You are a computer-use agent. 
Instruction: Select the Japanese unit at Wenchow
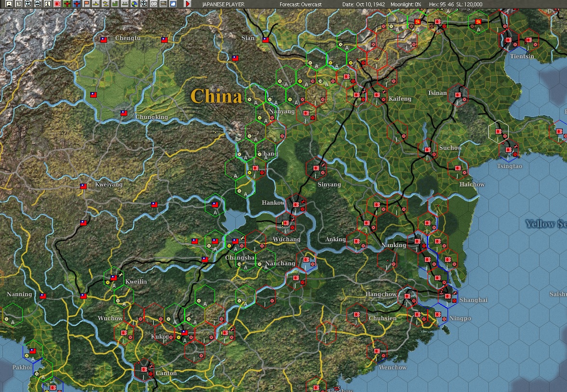tap(377, 351)
